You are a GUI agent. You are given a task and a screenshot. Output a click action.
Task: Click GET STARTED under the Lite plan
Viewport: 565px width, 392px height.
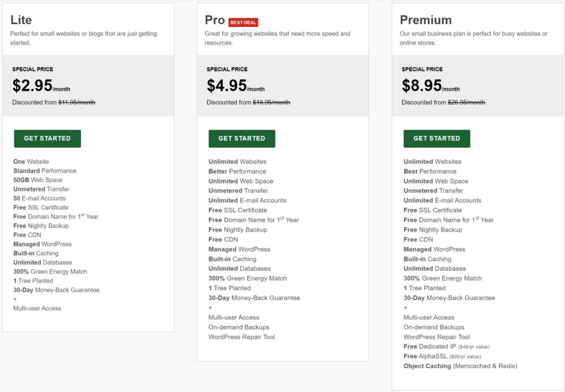47,138
